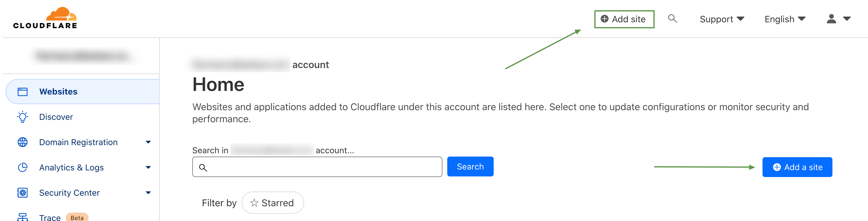The image size is (868, 221).
Task: Expand the Analytics & Logs submenu arrow
Action: click(x=148, y=167)
